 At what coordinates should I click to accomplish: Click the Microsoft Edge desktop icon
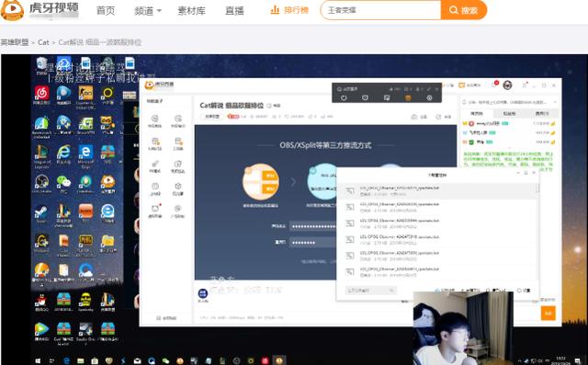85,155
